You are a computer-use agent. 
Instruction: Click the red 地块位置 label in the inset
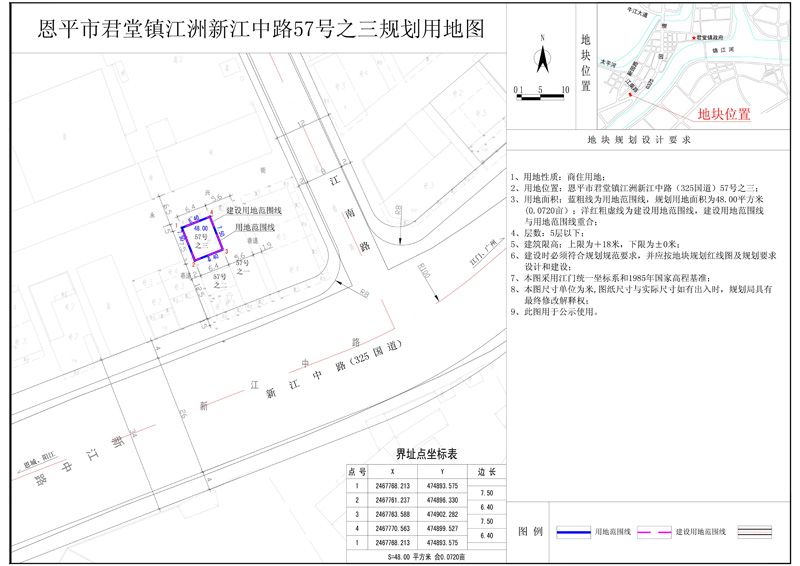pyautogui.click(x=724, y=114)
